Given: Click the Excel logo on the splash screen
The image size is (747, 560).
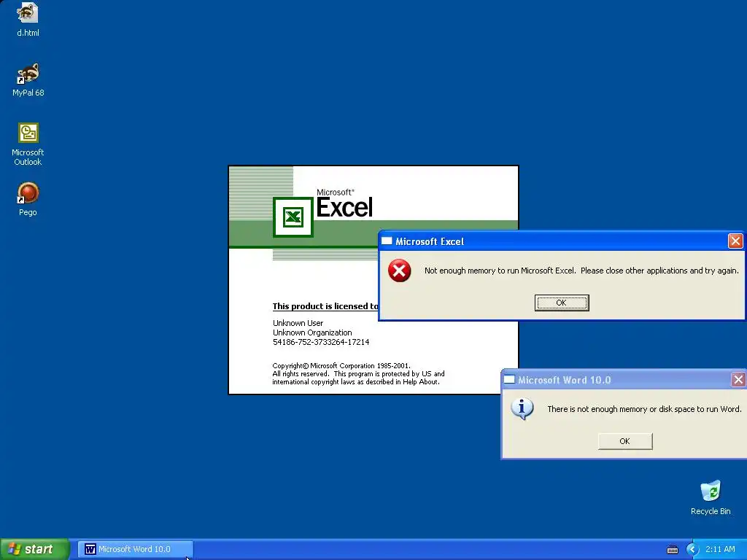Looking at the screenshot, I should click(x=293, y=217).
